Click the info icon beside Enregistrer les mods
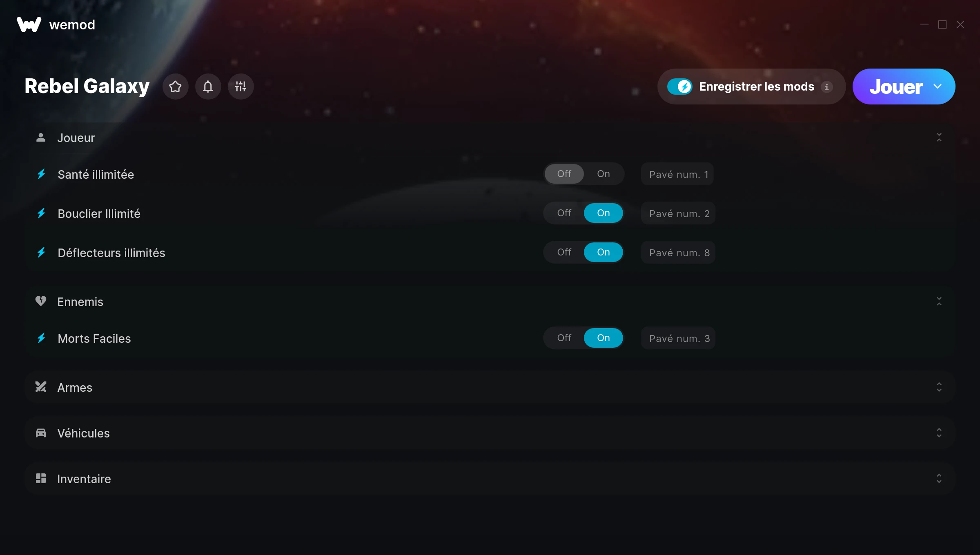The width and height of the screenshot is (980, 555). click(x=826, y=87)
